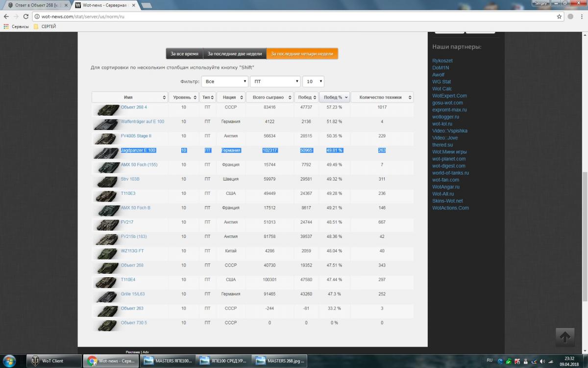588x368 pixels.
Task: Open the Jagdpanzer E 100 link
Action: coord(138,150)
